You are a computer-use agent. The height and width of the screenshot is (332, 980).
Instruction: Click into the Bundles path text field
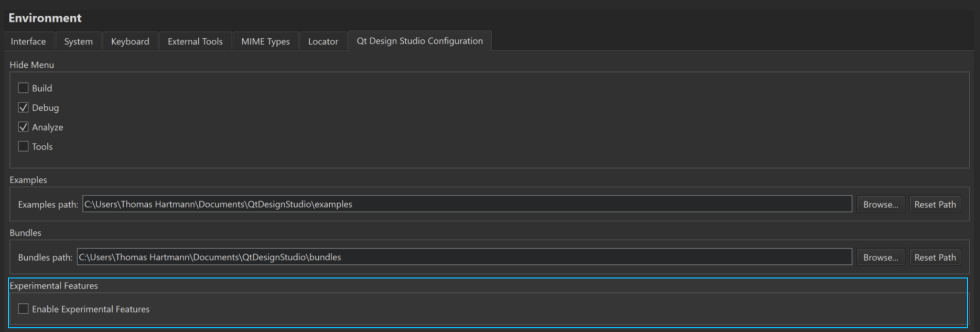pos(464,257)
